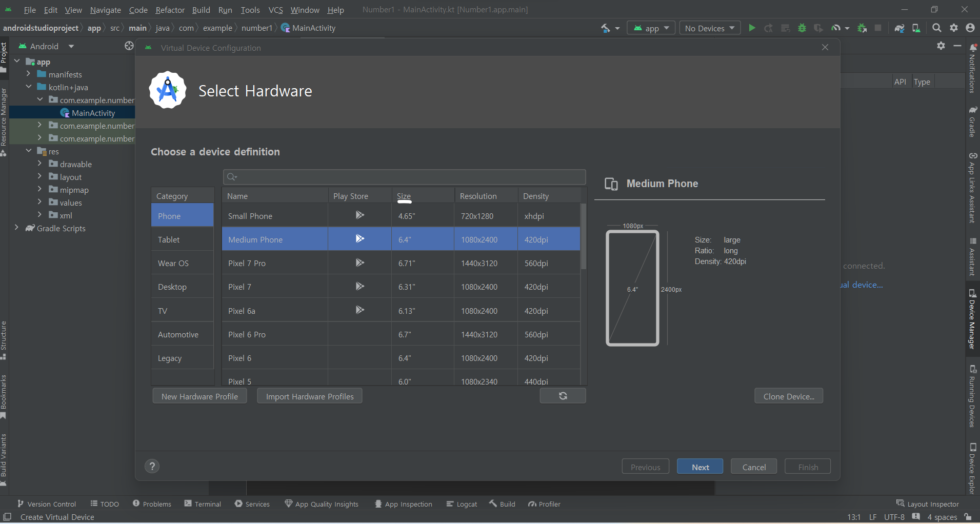The width and height of the screenshot is (980, 524).
Task: Select the Automotive category
Action: tap(183, 334)
